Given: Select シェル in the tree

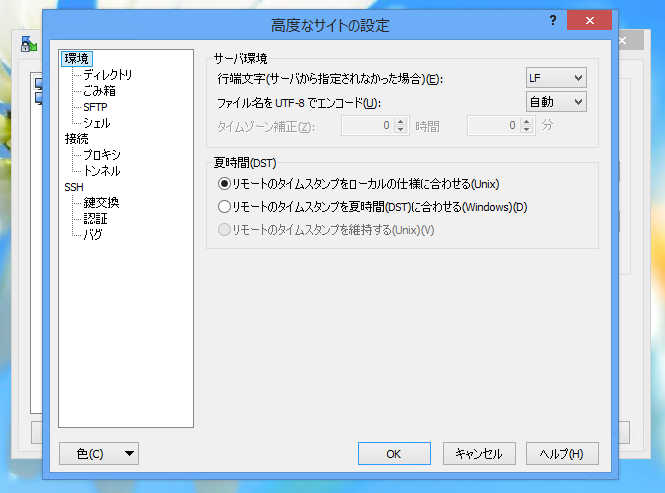Looking at the screenshot, I should coord(97,123).
